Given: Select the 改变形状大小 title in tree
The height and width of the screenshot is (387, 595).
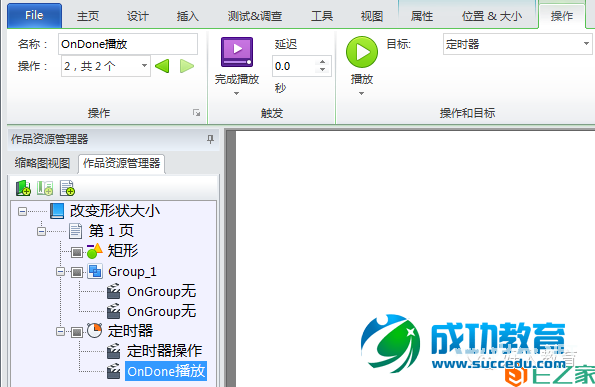Looking at the screenshot, I should pos(115,211).
